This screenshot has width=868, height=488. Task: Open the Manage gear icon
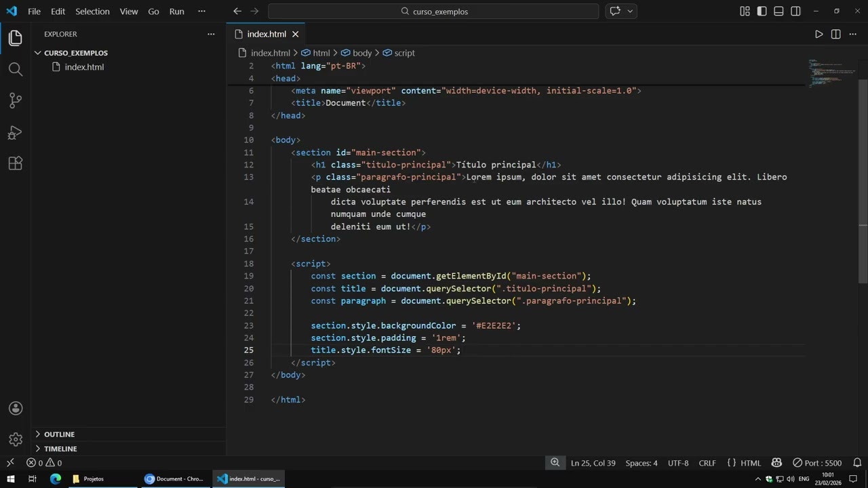[15, 440]
